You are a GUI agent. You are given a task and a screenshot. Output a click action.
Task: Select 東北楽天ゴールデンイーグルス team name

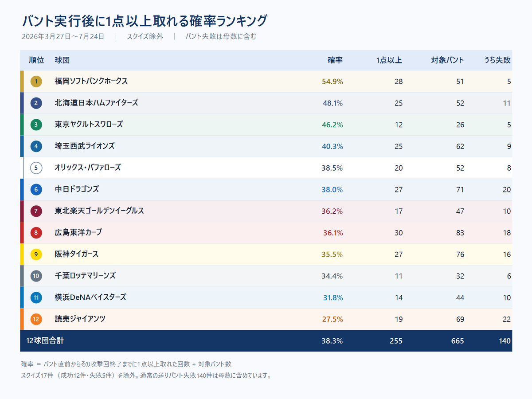(99, 211)
